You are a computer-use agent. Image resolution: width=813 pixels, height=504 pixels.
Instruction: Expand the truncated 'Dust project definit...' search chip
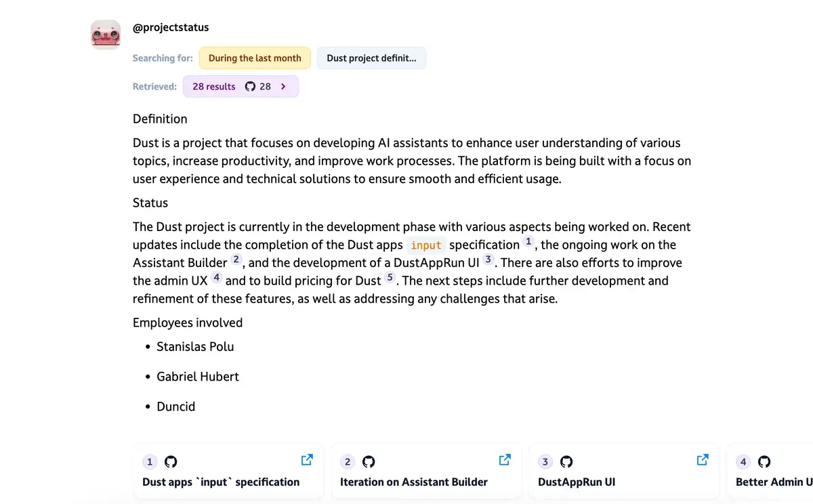tap(371, 58)
